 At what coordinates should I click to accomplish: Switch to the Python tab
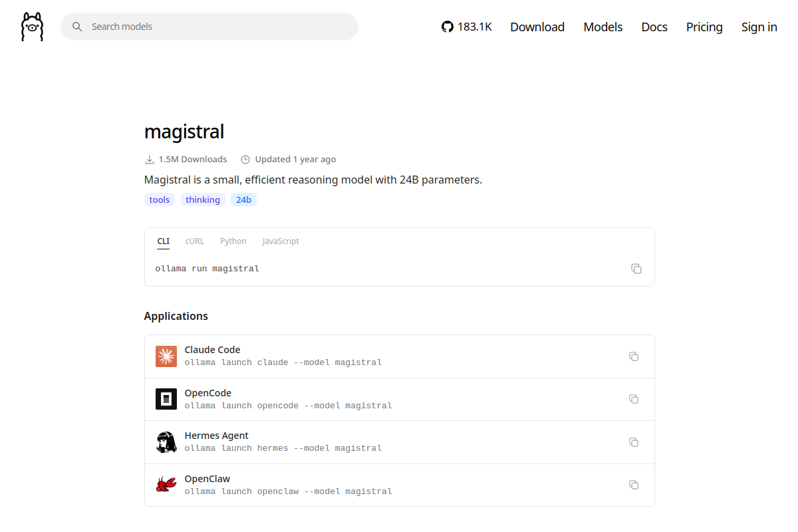pyautogui.click(x=233, y=241)
